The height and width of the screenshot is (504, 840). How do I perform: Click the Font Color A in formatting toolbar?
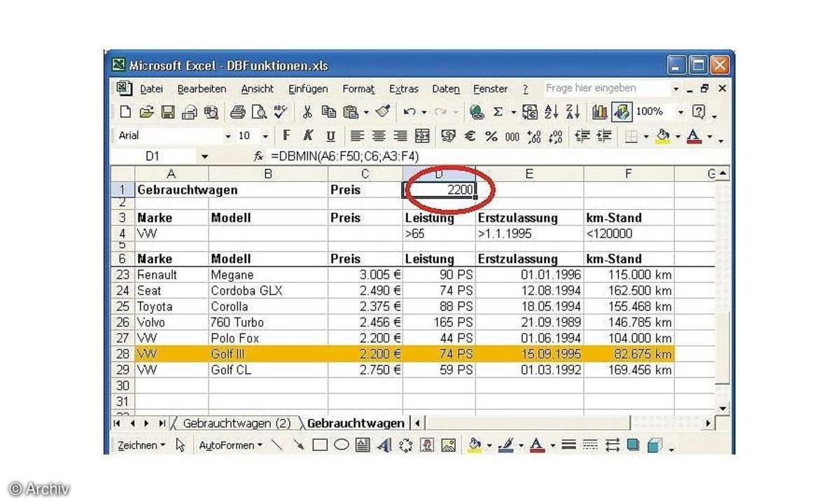click(x=694, y=136)
